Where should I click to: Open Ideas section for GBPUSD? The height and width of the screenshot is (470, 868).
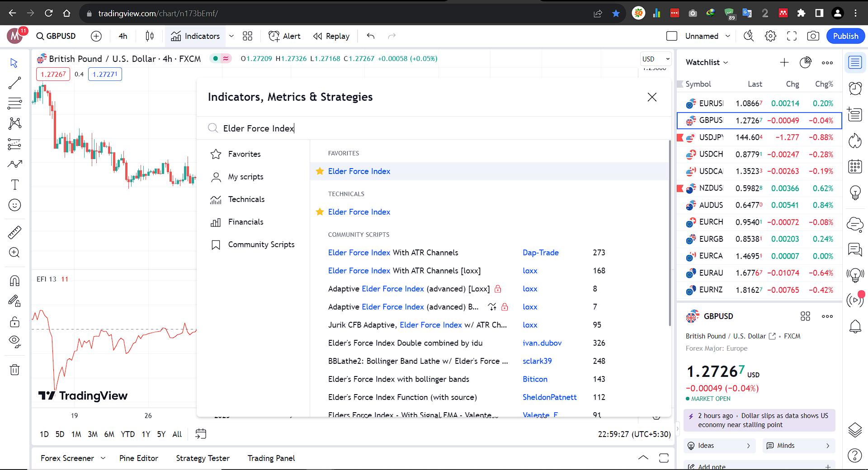(721, 446)
